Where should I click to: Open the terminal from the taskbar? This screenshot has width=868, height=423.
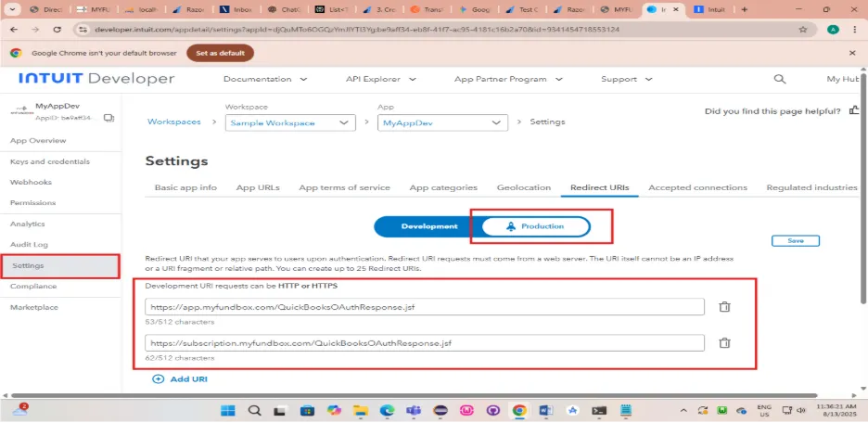click(x=599, y=411)
